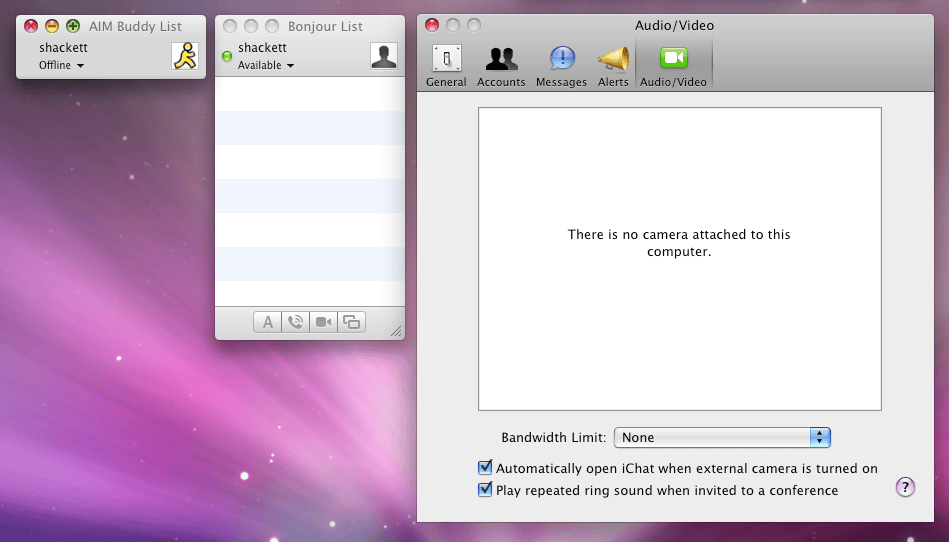Zoom the AIM Buddy List window

(x=73, y=26)
